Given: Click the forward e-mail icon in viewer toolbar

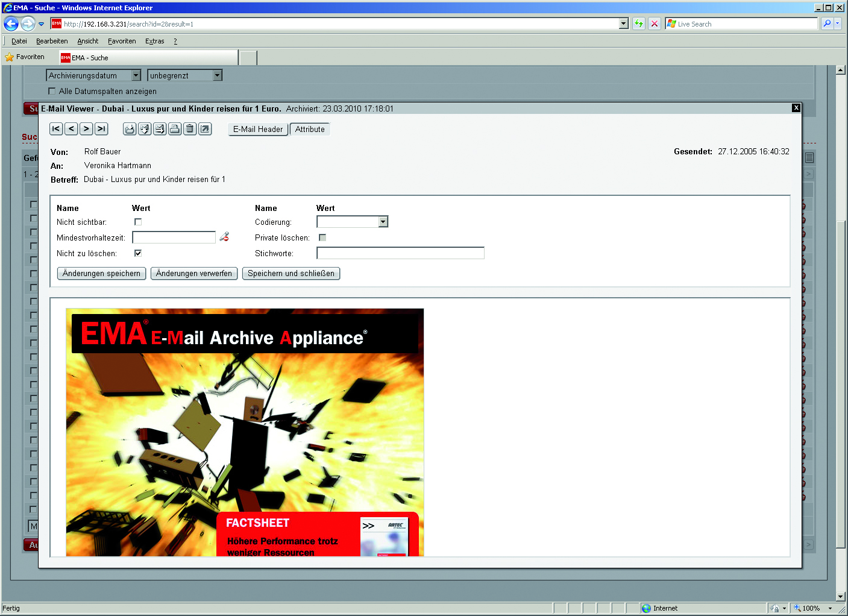Looking at the screenshot, I should pos(160,129).
